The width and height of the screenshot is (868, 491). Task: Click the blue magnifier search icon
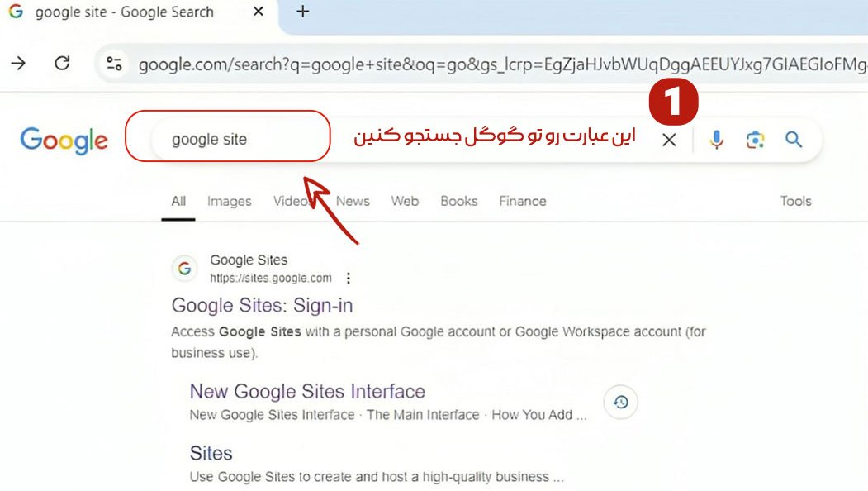[x=794, y=140]
